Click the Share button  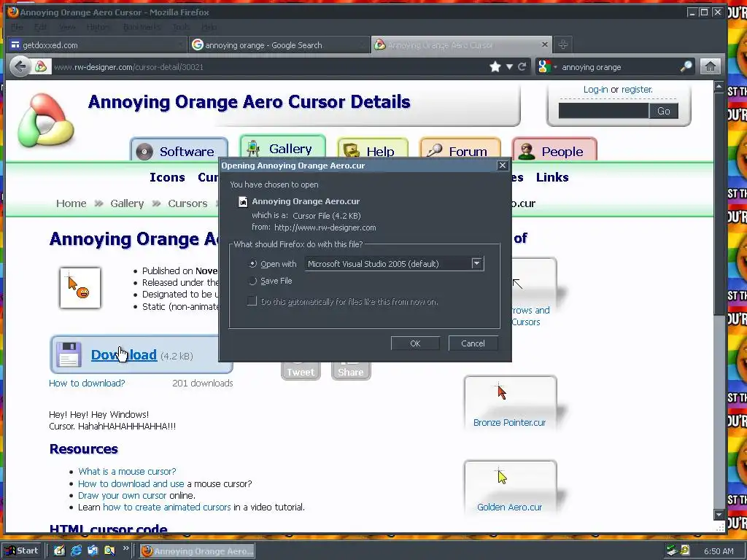point(351,371)
